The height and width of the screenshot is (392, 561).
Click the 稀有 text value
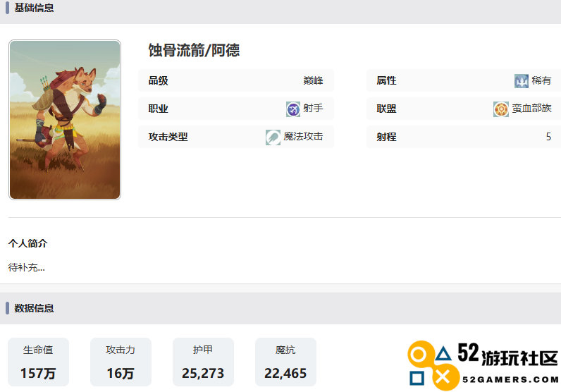pos(541,80)
